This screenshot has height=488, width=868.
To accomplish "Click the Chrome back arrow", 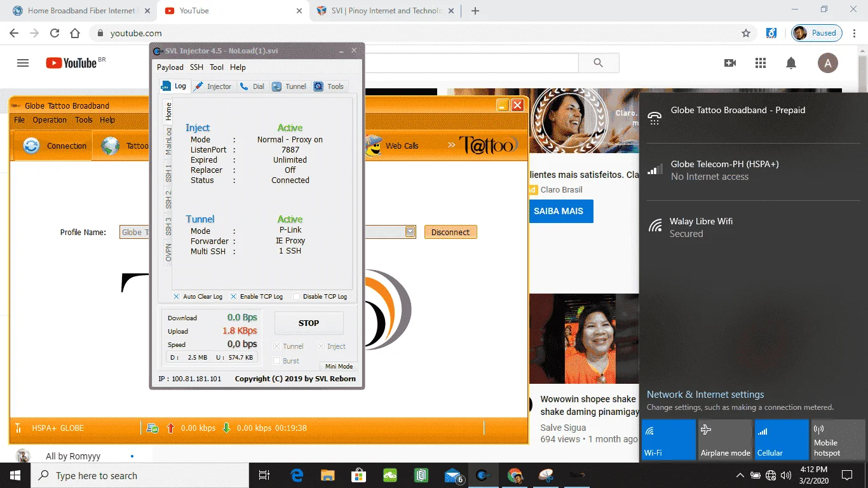I will click(14, 33).
